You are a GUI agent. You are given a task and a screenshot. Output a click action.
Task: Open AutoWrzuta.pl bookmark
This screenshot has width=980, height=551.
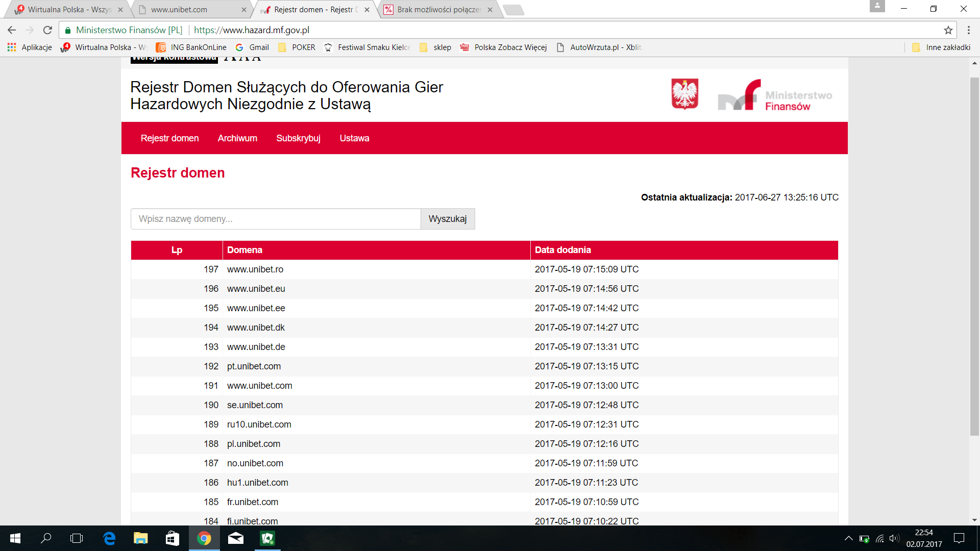click(x=599, y=47)
